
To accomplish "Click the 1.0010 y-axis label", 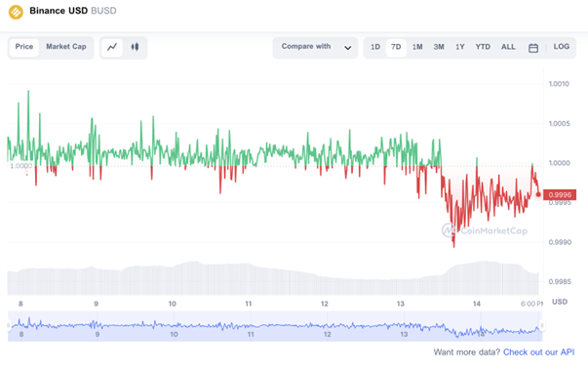I will point(559,84).
